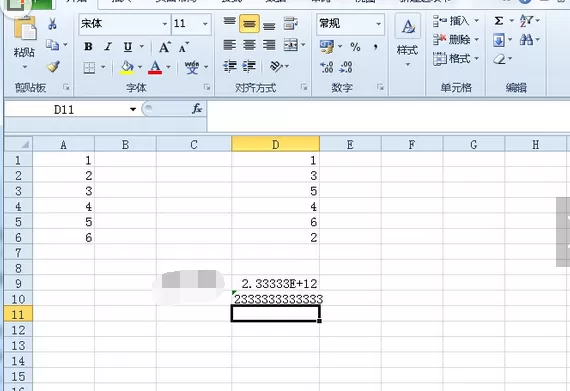Increase decimal places

click(326, 67)
